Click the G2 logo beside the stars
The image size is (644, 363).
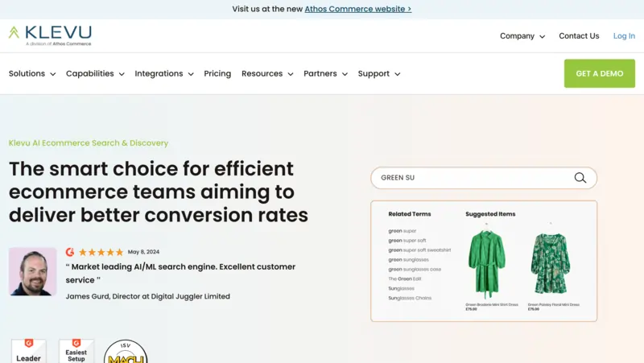pos(70,252)
